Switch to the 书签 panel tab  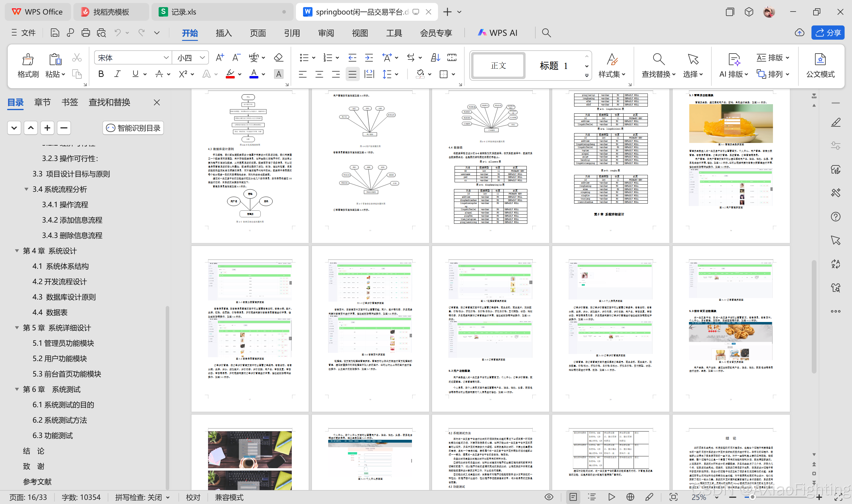click(x=70, y=102)
